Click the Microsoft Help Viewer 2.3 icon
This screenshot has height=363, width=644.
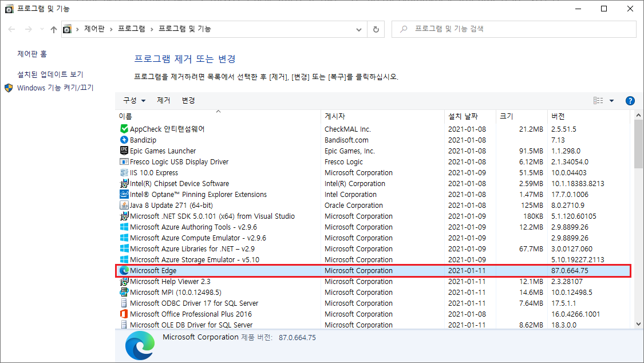tap(124, 281)
